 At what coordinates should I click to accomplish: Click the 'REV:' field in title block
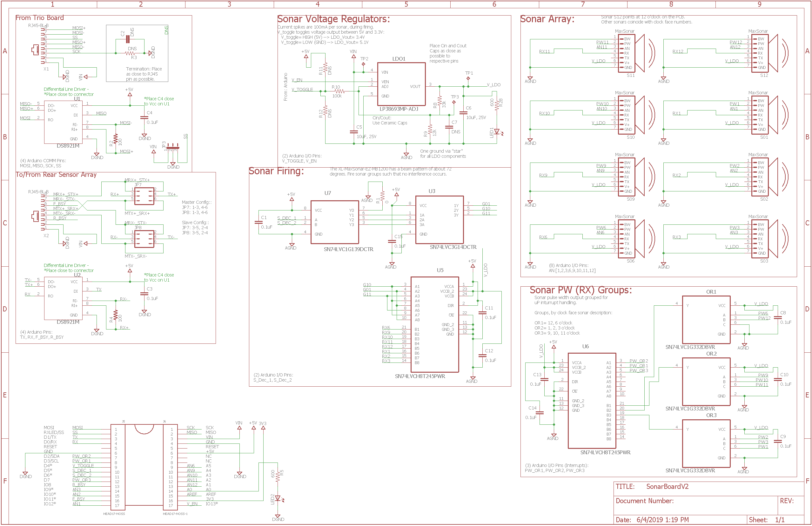[787, 501]
